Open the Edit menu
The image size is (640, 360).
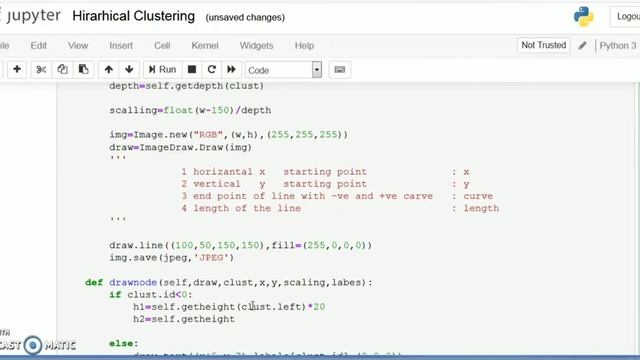[x=38, y=46]
